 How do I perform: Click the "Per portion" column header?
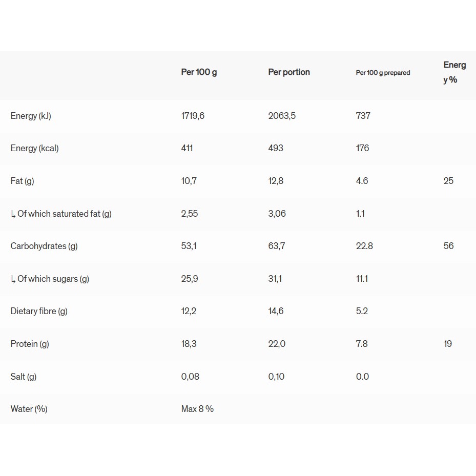click(289, 72)
